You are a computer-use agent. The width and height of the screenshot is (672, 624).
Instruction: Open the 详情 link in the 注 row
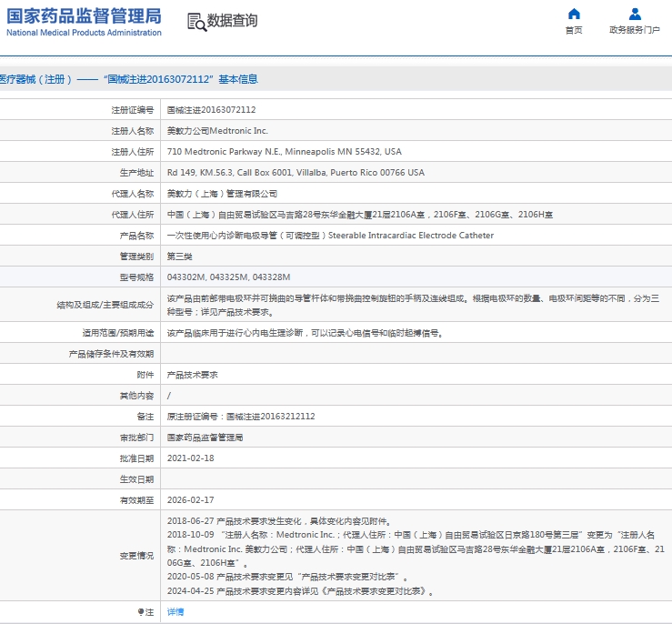(176, 612)
